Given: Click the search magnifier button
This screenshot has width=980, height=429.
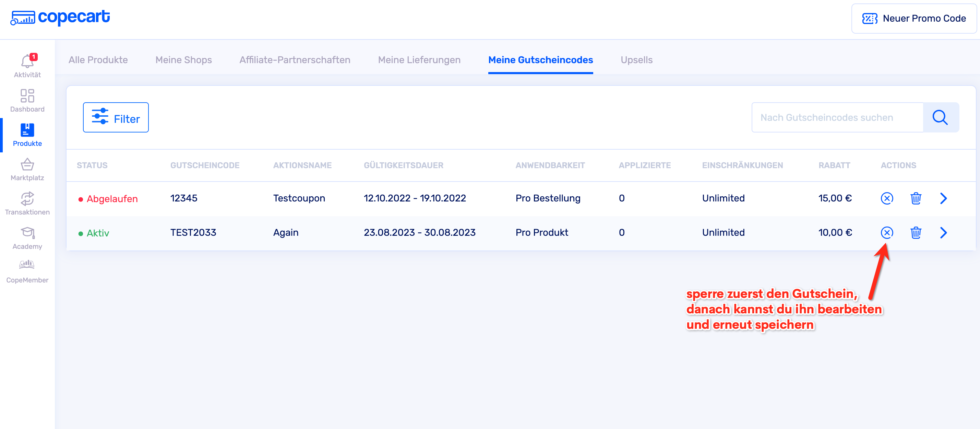Looking at the screenshot, I should (x=940, y=117).
